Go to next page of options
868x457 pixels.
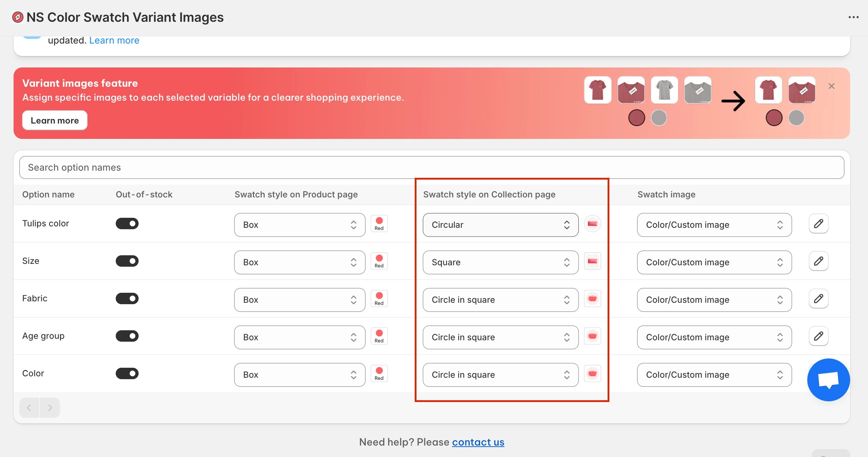50,408
